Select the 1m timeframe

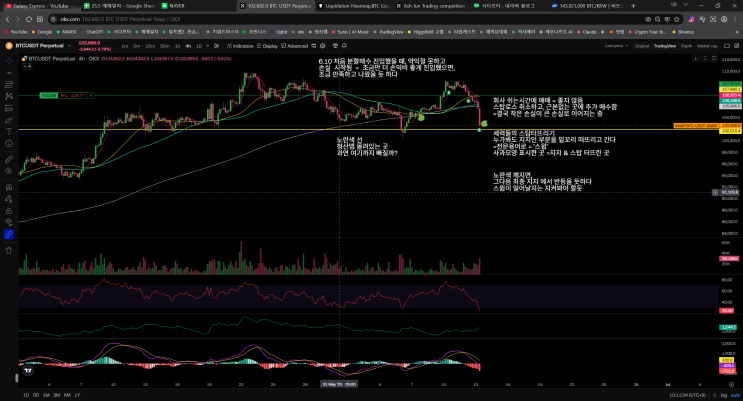(125, 46)
